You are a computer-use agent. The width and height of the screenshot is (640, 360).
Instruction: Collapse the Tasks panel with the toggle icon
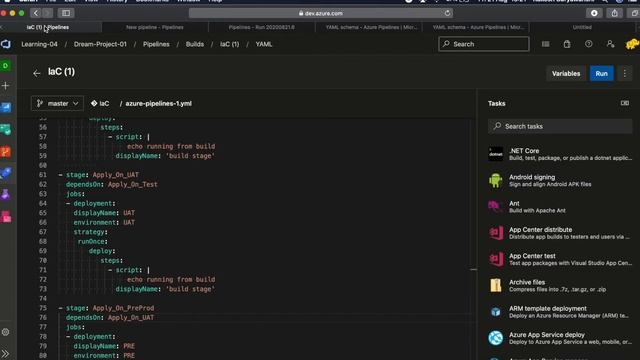[624, 103]
